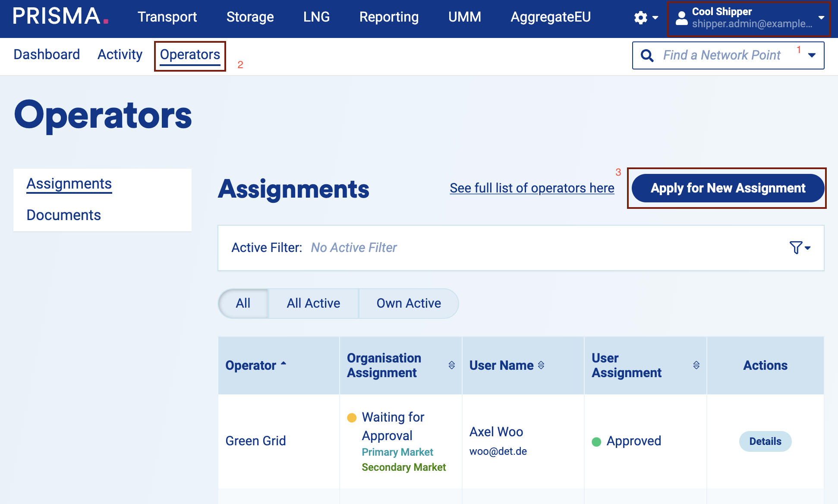Sort by Organisation Assignment arrows
838x504 pixels.
point(451,365)
